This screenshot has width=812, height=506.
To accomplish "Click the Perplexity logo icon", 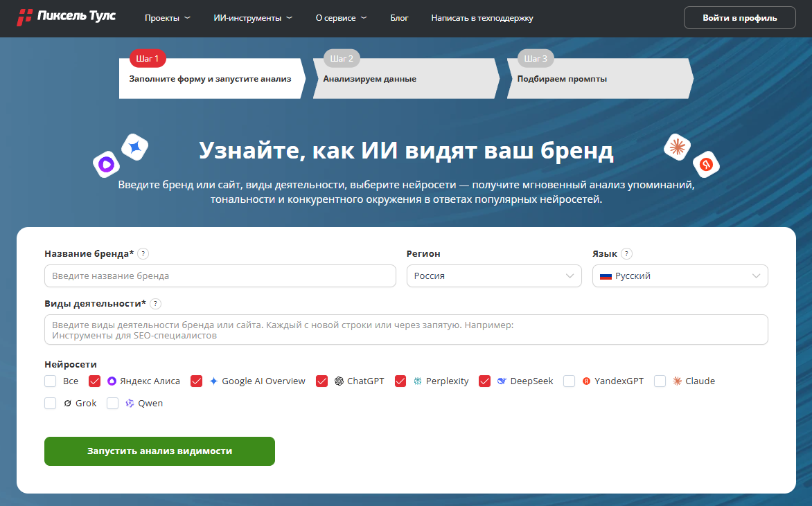I will click(417, 381).
